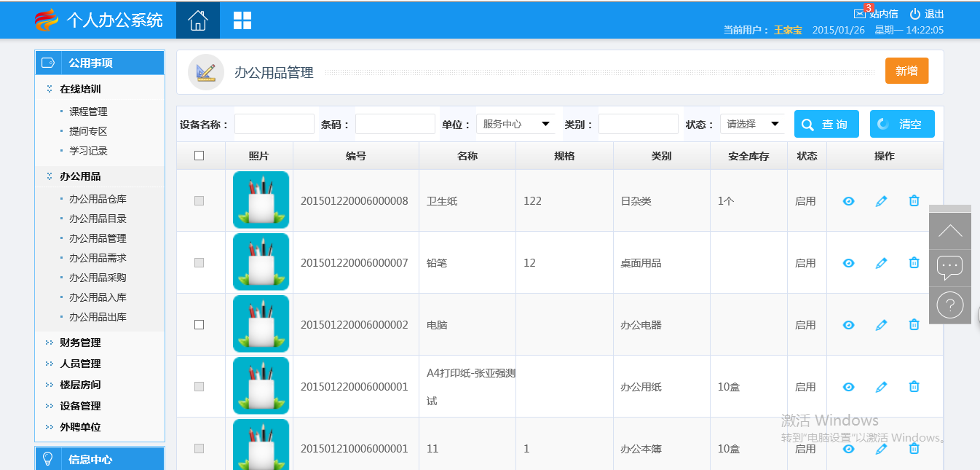Click the delete trash icon for 电脑

pos(914,325)
